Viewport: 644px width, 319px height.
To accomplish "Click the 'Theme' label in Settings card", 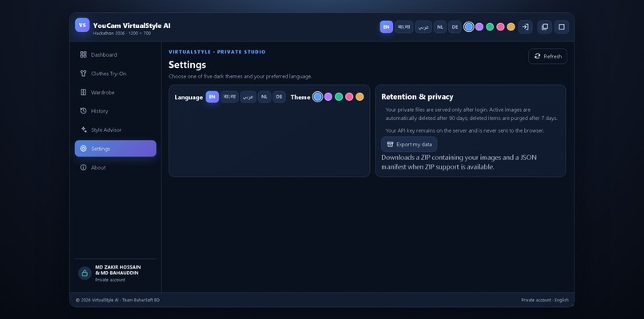I will point(300,98).
